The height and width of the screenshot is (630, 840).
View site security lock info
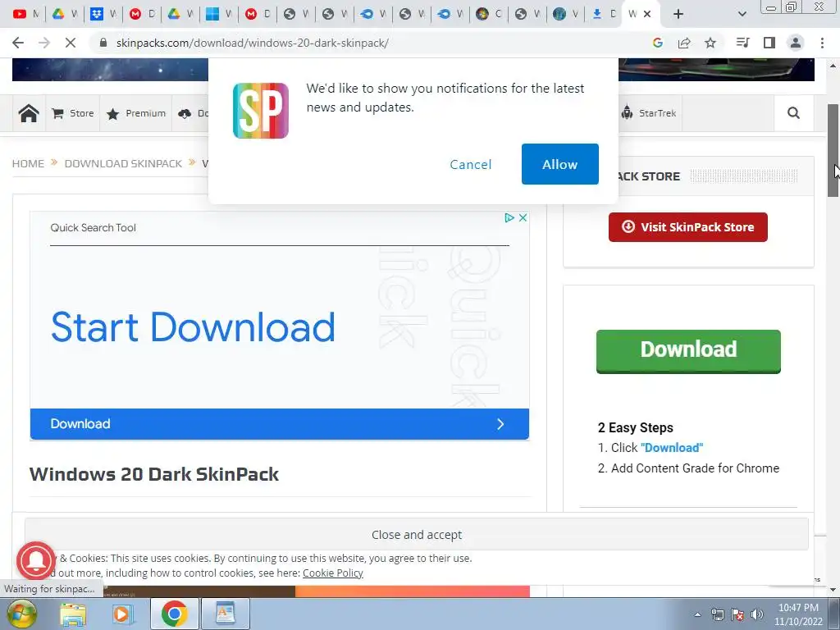point(103,43)
